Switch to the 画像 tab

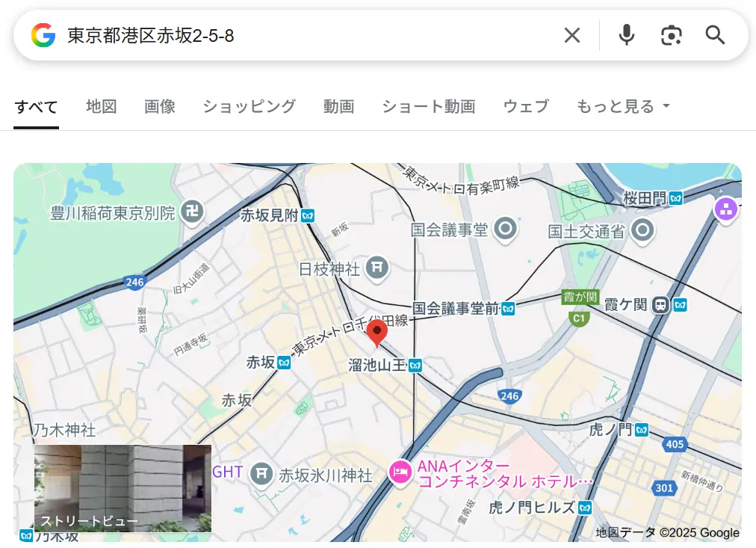coord(159,107)
